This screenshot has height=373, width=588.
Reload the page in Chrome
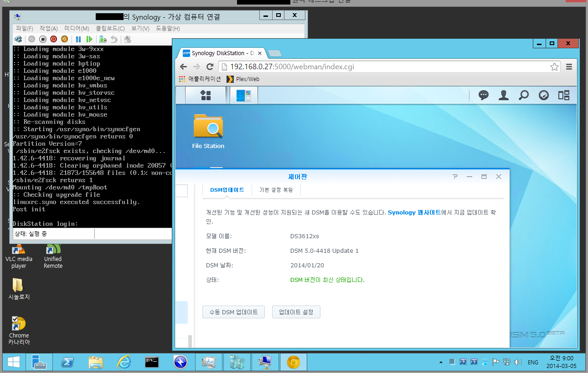click(x=210, y=66)
